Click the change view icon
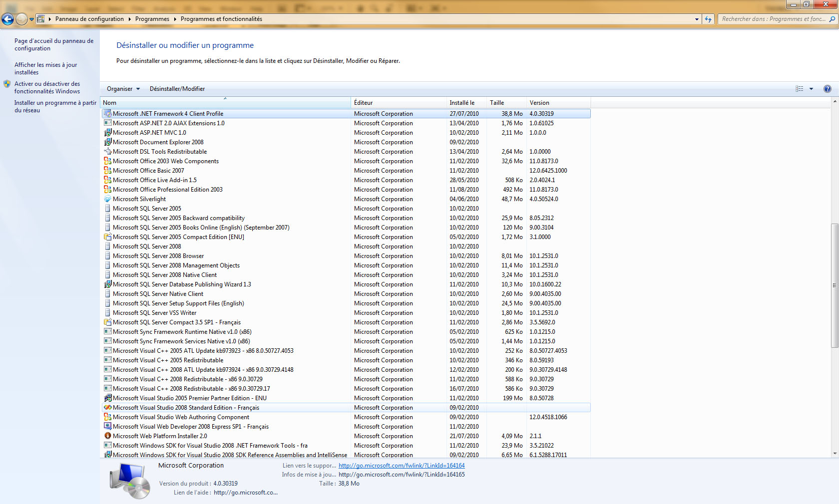This screenshot has width=839, height=504. (x=800, y=89)
